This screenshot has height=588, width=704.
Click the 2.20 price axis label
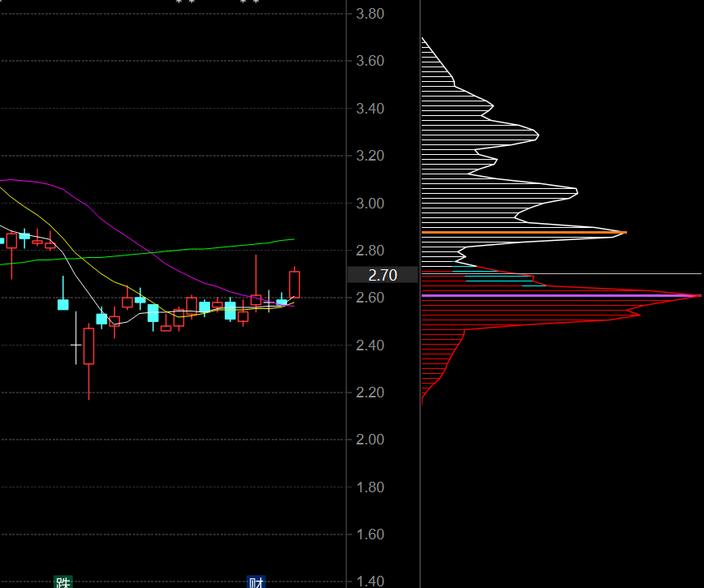tap(370, 393)
